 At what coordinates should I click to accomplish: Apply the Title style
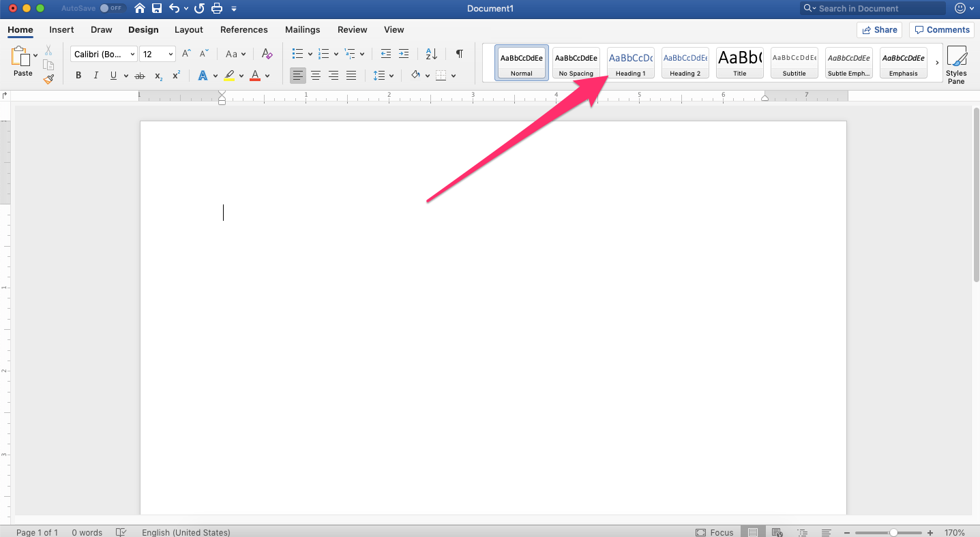(x=740, y=63)
